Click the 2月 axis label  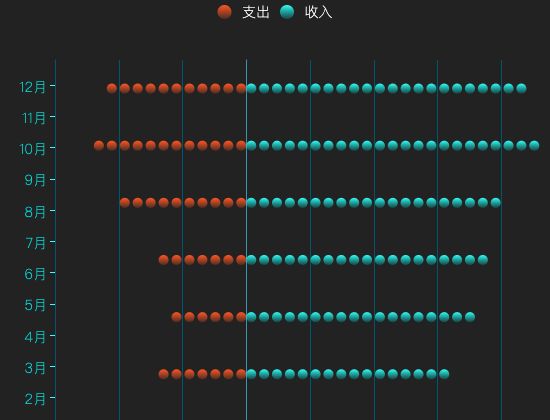point(35,399)
